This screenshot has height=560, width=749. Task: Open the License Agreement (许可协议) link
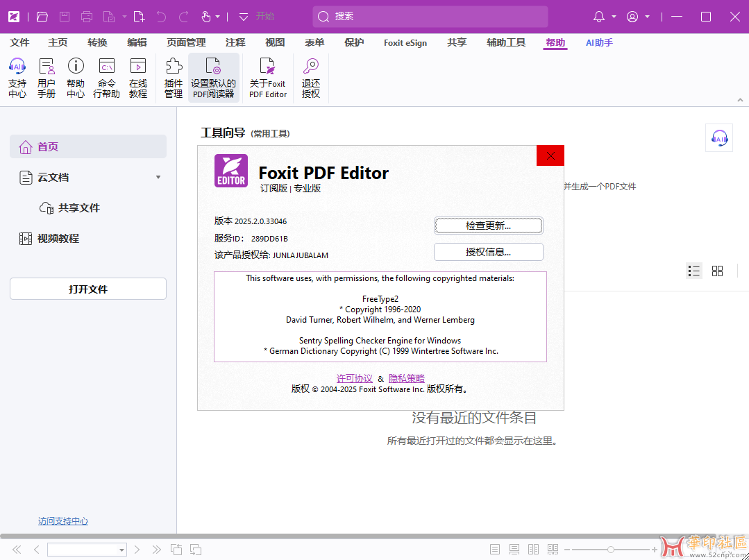click(x=354, y=378)
